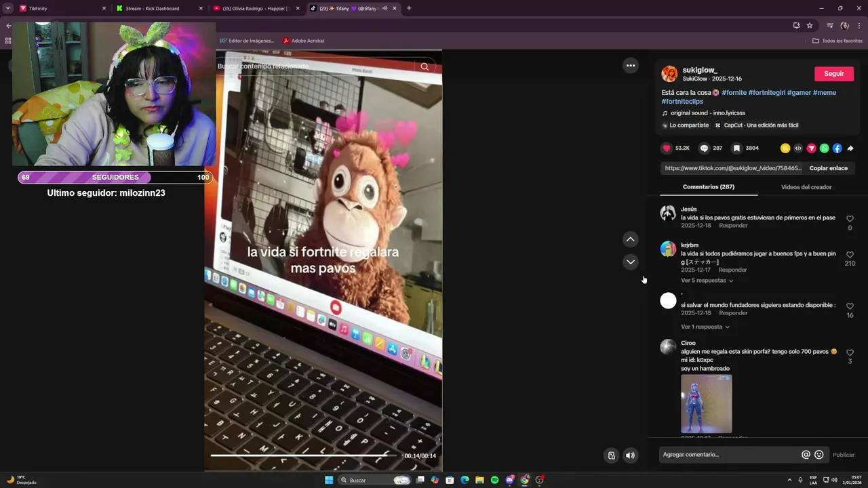Image resolution: width=868 pixels, height=488 pixels.
Task: Open File Explorer from the taskbar
Action: 479,480
